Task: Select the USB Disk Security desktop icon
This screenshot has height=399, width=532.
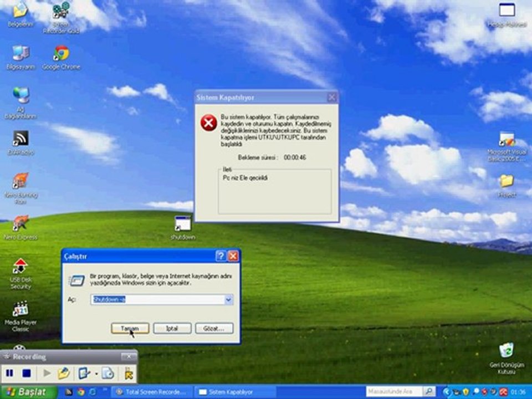Action: pos(21,273)
